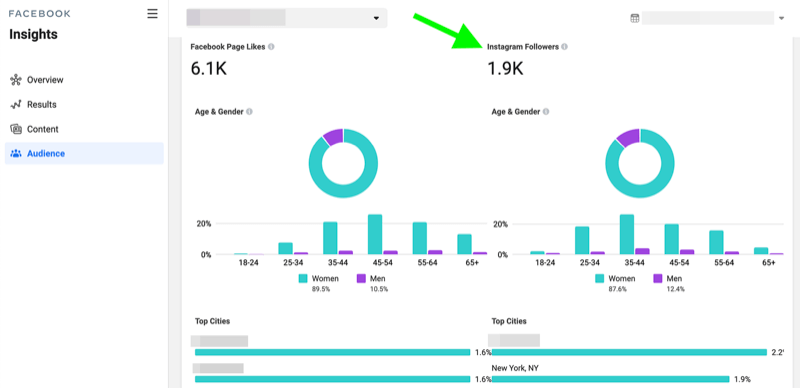Click the Men legend swatch under Instagram chart
800x388 pixels.
tap(658, 279)
